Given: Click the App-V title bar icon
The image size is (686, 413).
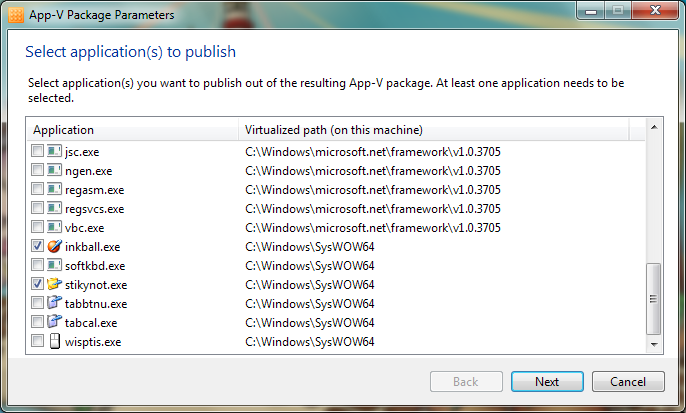Looking at the screenshot, I should tap(16, 14).
